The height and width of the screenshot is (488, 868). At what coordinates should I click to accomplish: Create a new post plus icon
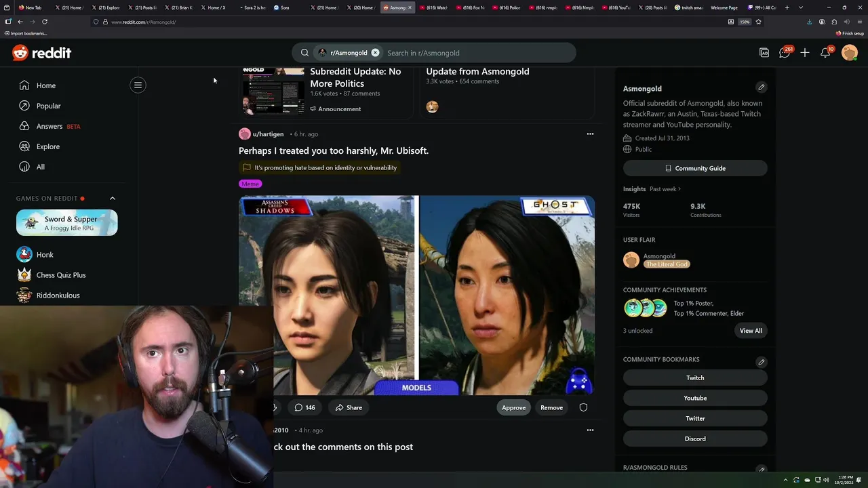click(805, 53)
